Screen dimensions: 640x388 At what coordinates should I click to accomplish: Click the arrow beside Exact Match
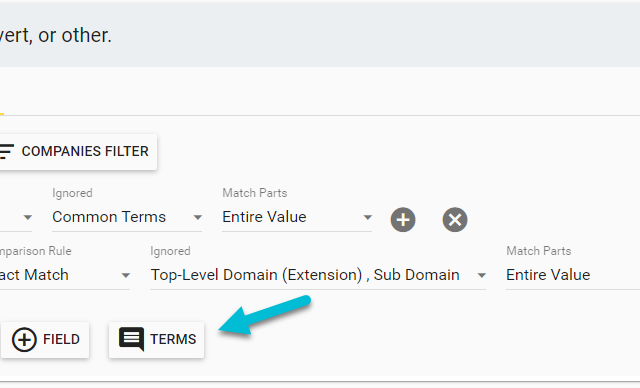(126, 276)
